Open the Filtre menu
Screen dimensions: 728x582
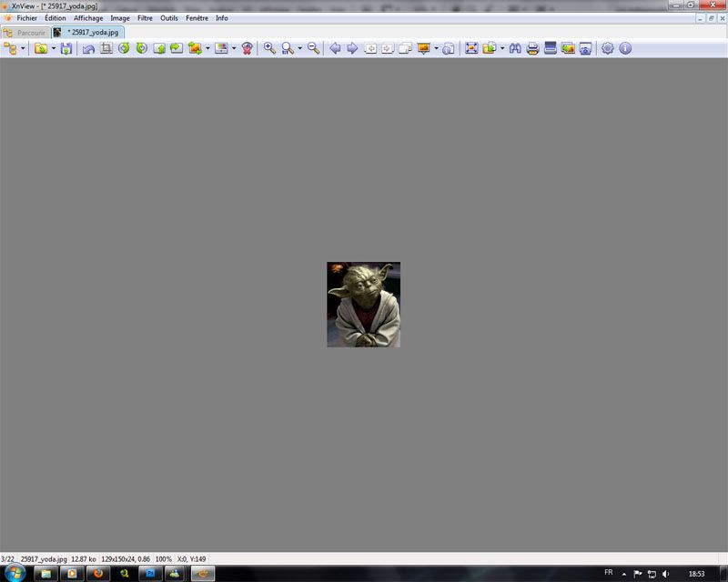(145, 18)
